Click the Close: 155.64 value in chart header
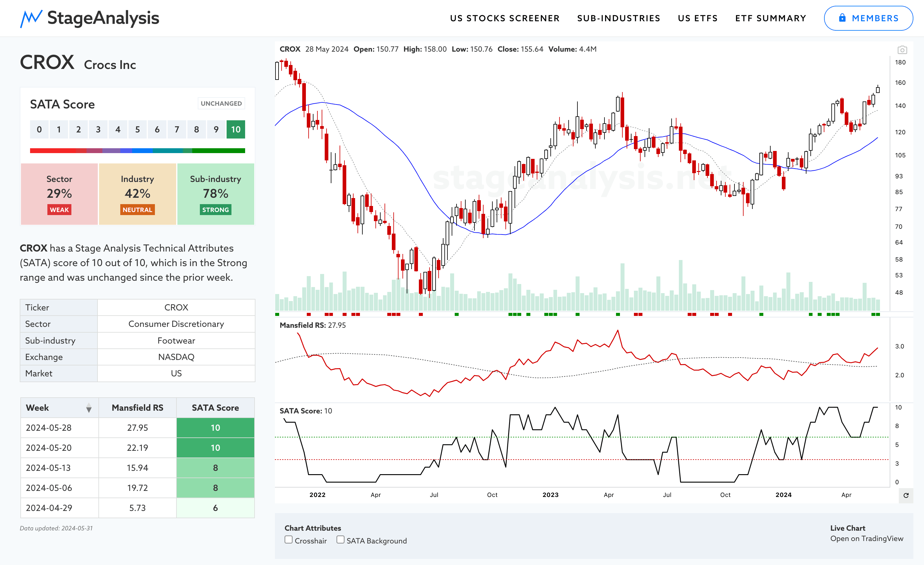Image resolution: width=924 pixels, height=565 pixels. tap(520, 49)
